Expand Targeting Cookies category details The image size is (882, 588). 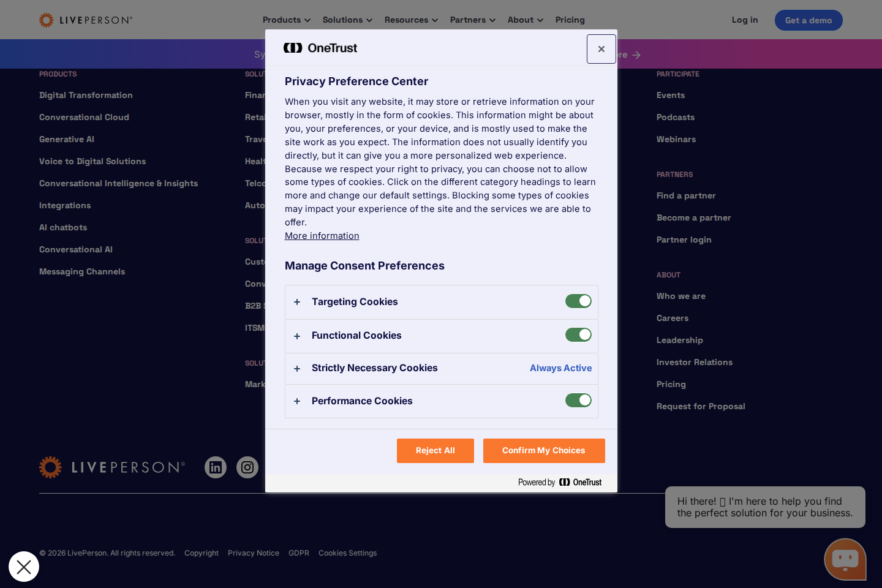pyautogui.click(x=297, y=302)
